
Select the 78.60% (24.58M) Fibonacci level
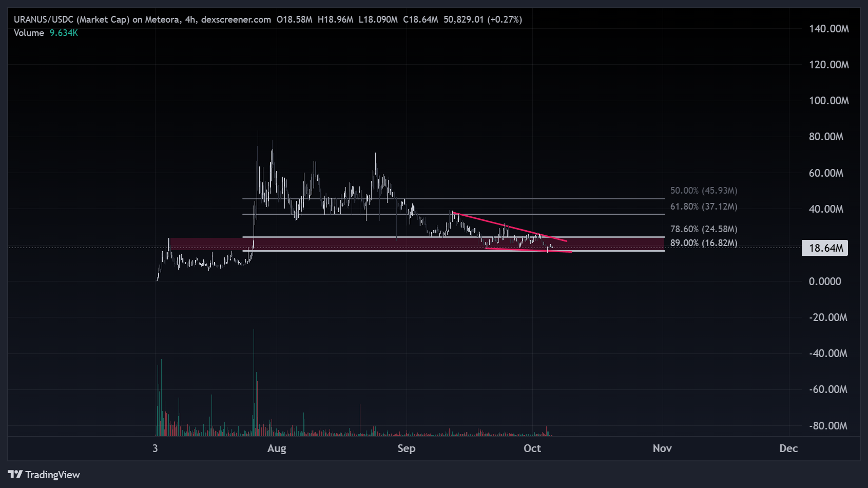coord(703,229)
